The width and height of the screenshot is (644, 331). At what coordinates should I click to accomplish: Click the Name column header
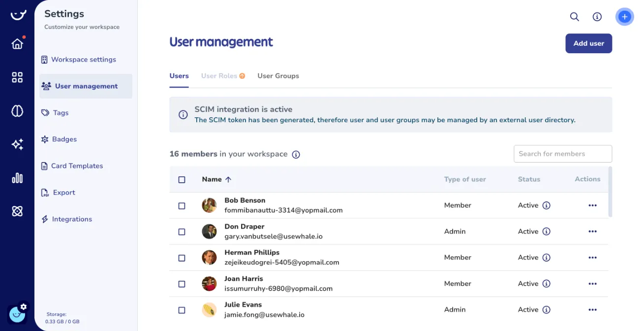(x=212, y=179)
